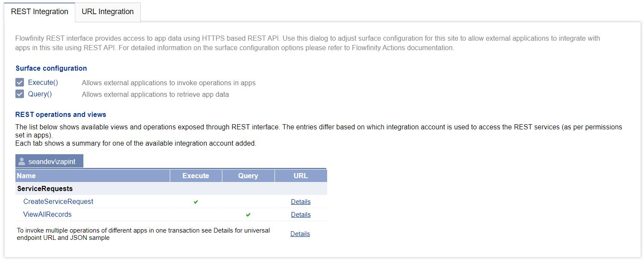Switch to the URL Integration tab

(108, 12)
